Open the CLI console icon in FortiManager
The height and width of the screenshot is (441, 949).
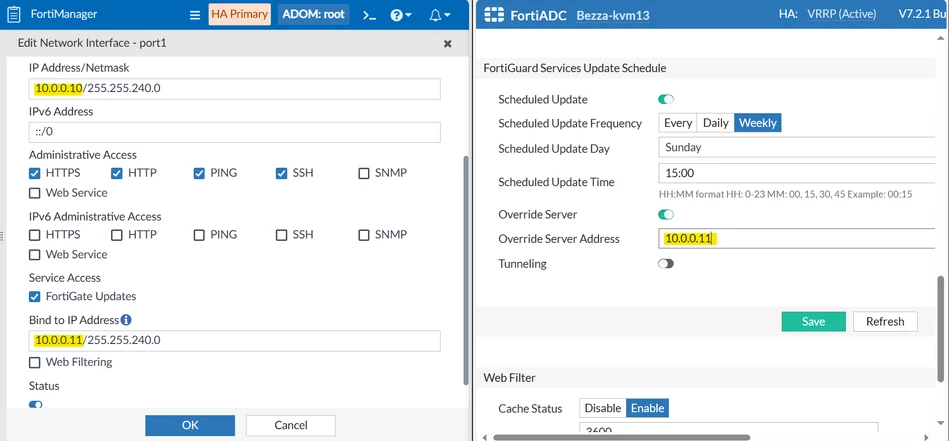click(369, 15)
